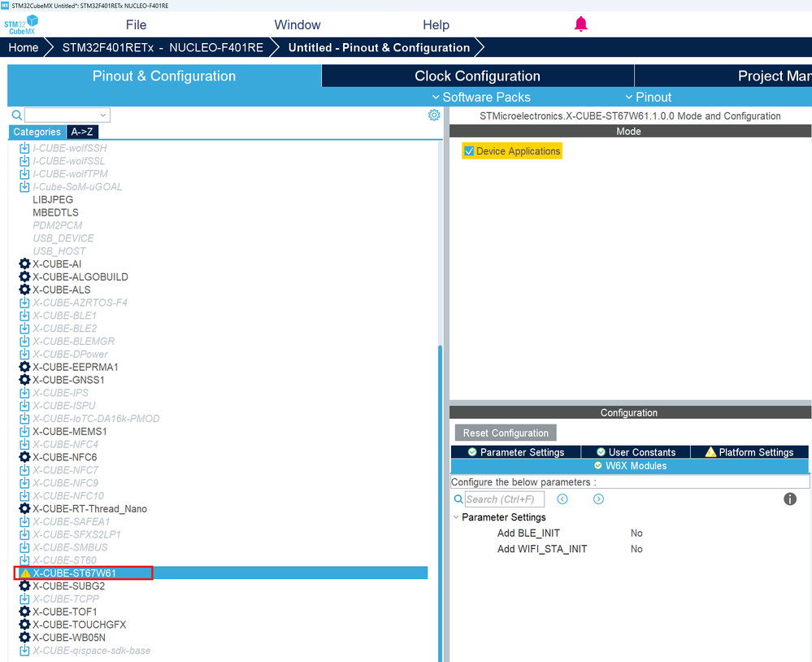The height and width of the screenshot is (662, 812).
Task: Expand the Software Packs menu
Action: 481,98
